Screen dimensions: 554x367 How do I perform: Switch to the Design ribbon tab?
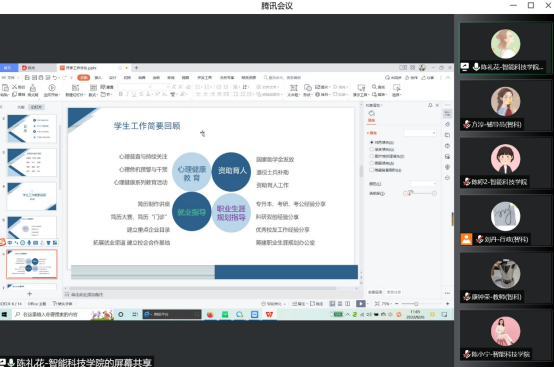click(x=113, y=77)
